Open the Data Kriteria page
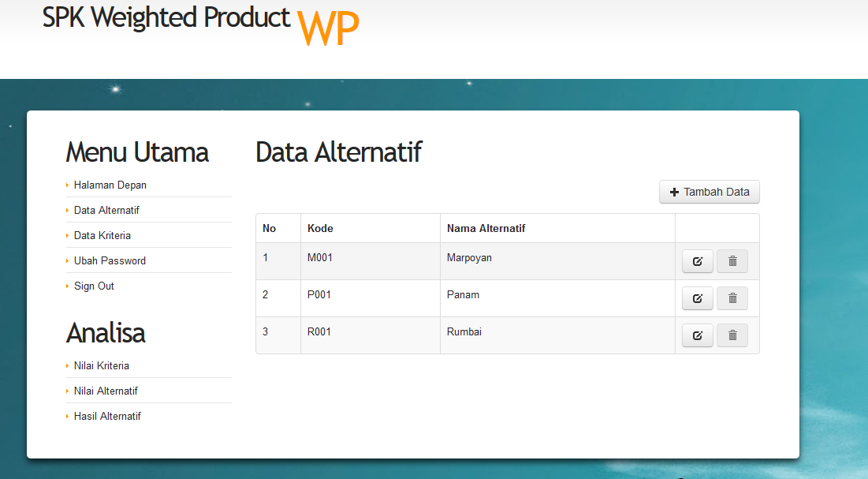The height and width of the screenshot is (479, 868). coord(102,235)
